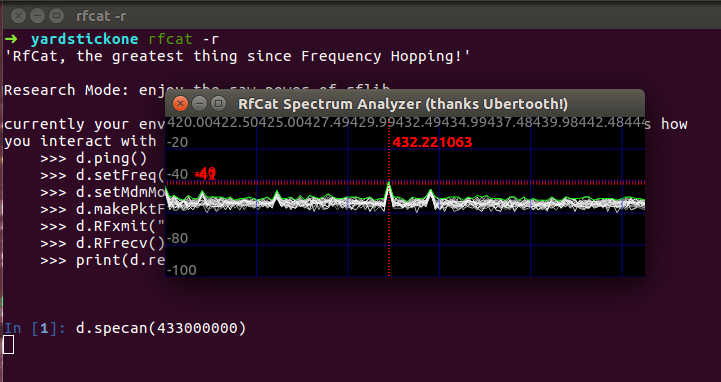Minimize the rfcat -r terminal window
The width and height of the screenshot is (721, 382).
click(37, 17)
